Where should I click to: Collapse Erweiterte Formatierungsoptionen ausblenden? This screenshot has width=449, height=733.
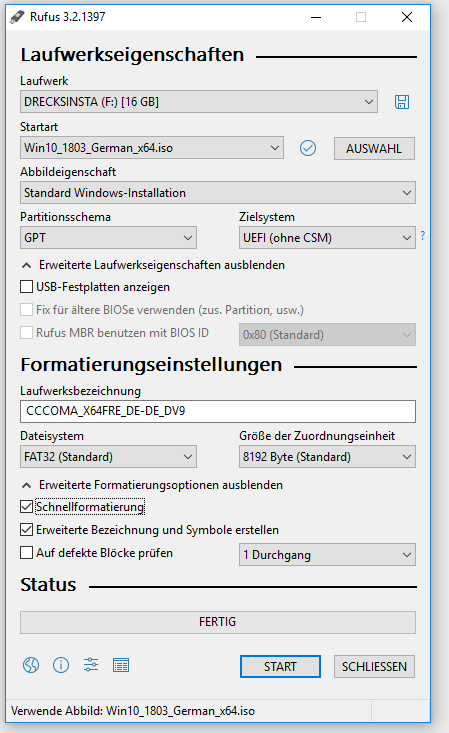(x=152, y=485)
